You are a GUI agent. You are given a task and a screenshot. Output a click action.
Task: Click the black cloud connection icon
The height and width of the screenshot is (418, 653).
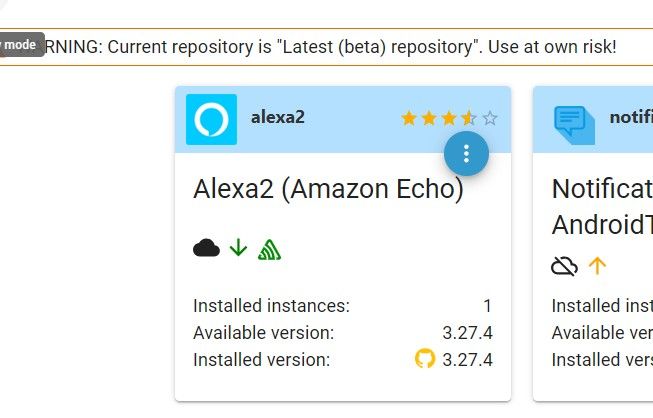pyautogui.click(x=206, y=248)
